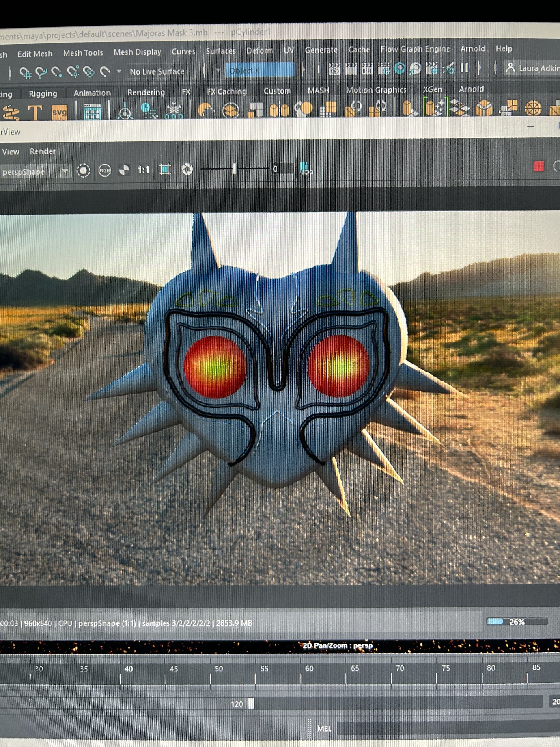The image size is (560, 747).
Task: Toggle snap to curves magnet
Action: click(41, 72)
